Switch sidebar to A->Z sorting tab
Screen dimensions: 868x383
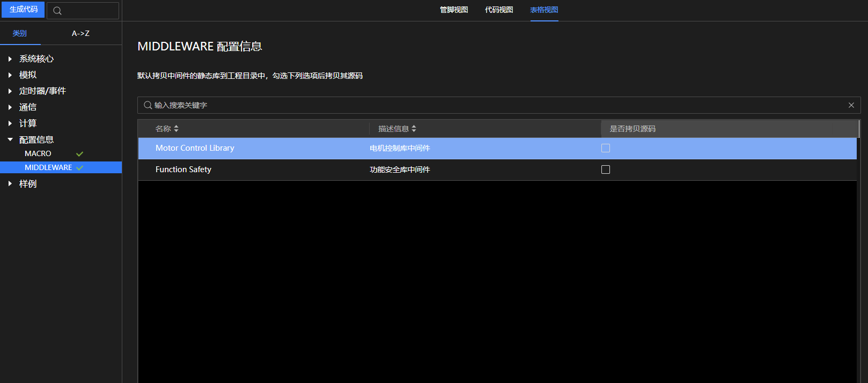[x=80, y=33]
